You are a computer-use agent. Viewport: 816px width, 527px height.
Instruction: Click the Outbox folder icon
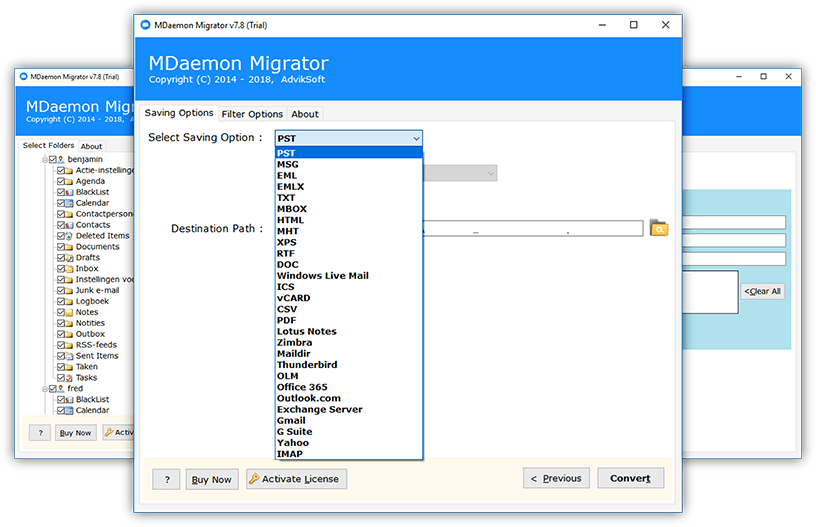[x=69, y=335]
